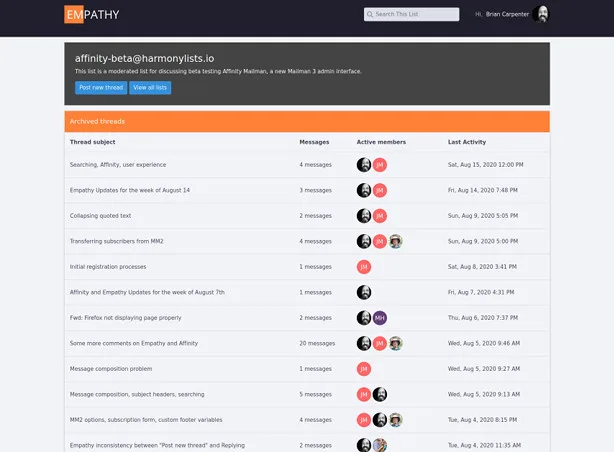Open Message composition, subject headers, searching thread

tap(137, 394)
